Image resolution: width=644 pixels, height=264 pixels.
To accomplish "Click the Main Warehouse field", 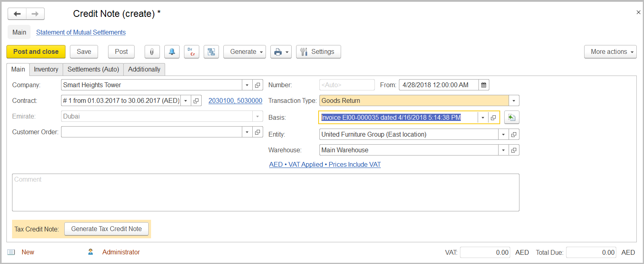I will pyautogui.click(x=409, y=150).
